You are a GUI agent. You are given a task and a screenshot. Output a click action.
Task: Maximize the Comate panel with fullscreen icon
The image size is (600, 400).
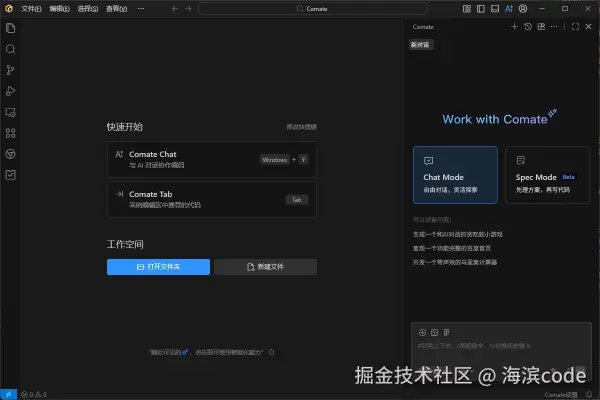[575, 26]
